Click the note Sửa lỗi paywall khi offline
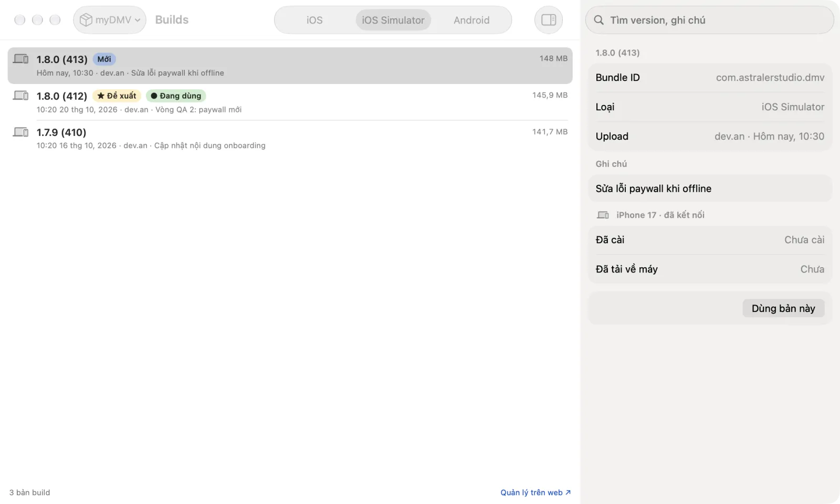The height and width of the screenshot is (504, 840). (653, 188)
